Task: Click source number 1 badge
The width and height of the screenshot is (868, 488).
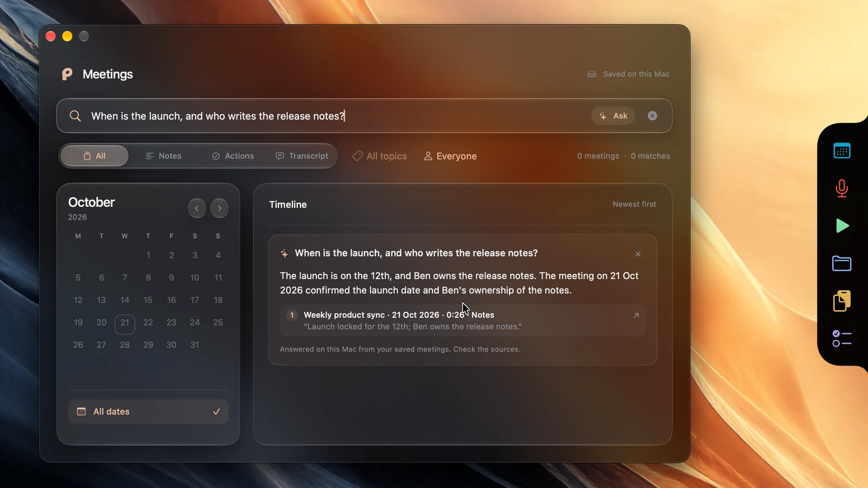Action: 292,315
